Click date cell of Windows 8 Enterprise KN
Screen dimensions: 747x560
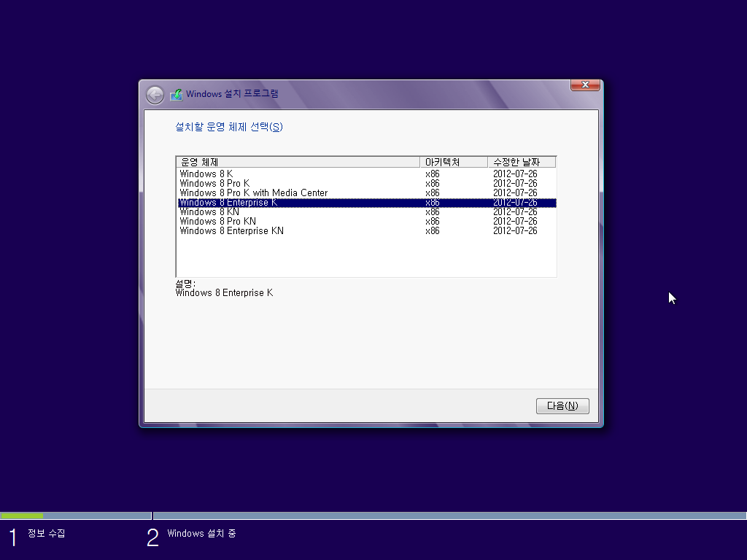(515, 231)
